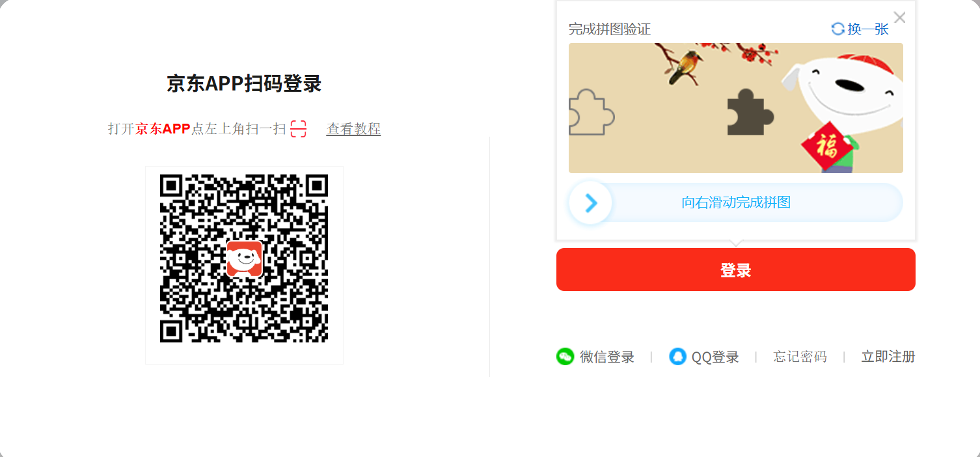The image size is (980, 457).
Task: Click the bird in the captcha picture
Action: [684, 65]
